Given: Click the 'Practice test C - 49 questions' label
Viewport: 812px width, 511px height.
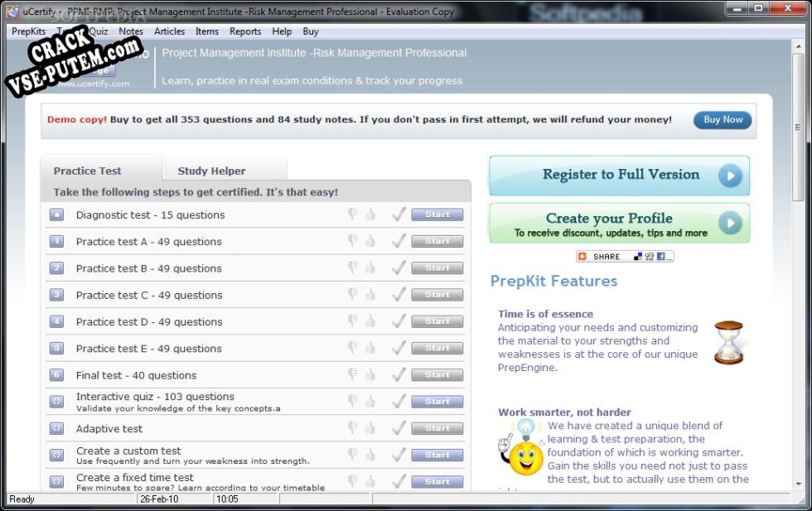Looking at the screenshot, I should (x=149, y=295).
